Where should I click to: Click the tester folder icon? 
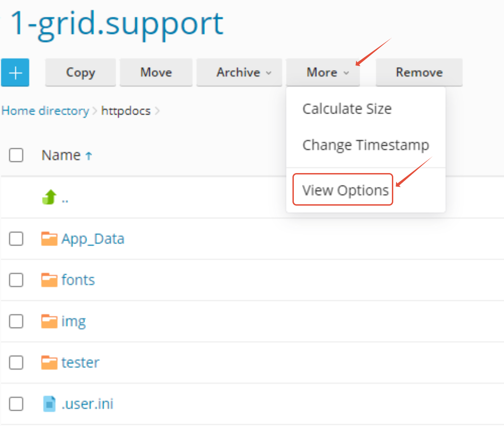click(49, 363)
